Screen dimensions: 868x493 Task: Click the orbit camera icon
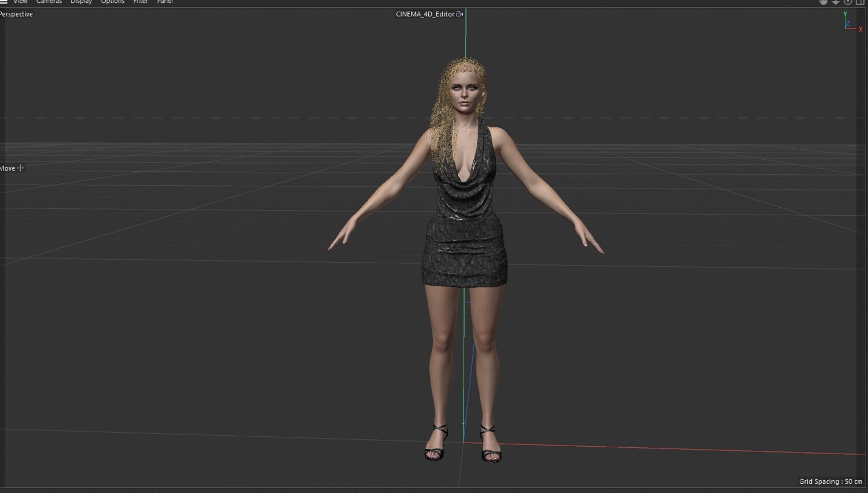[x=848, y=2]
